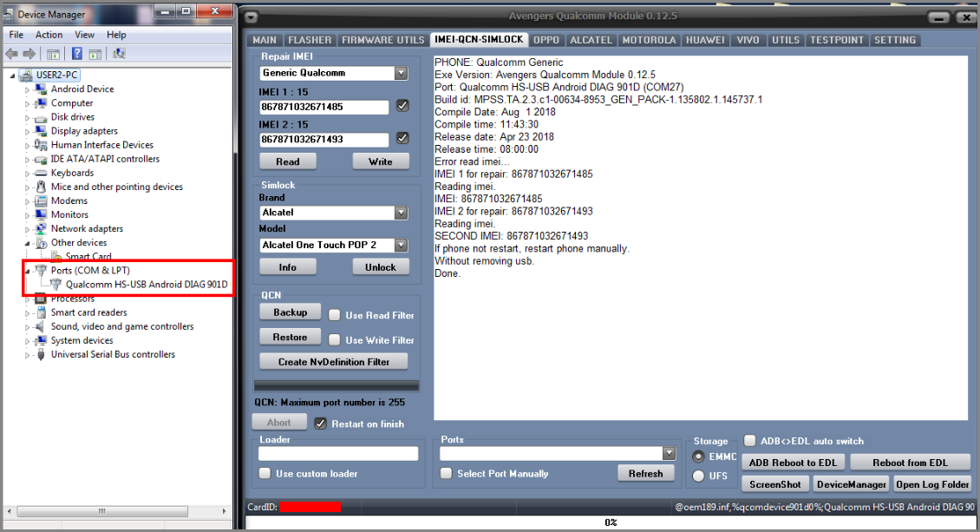Select the EMMC storage radio button
980x532 pixels.
coord(698,457)
